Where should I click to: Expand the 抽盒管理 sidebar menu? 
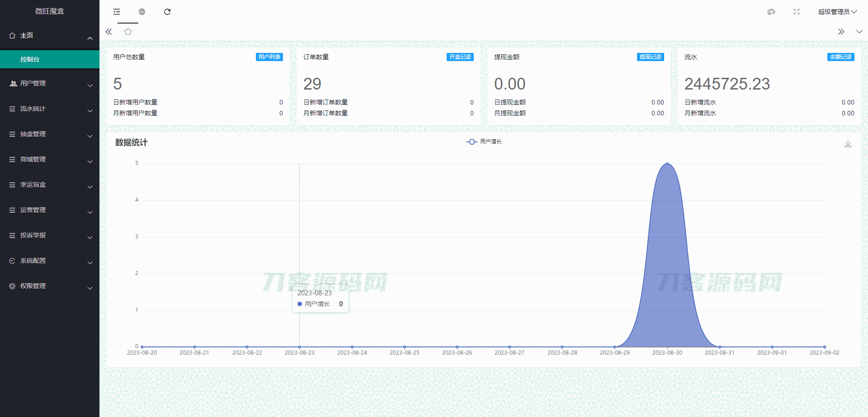(50, 134)
